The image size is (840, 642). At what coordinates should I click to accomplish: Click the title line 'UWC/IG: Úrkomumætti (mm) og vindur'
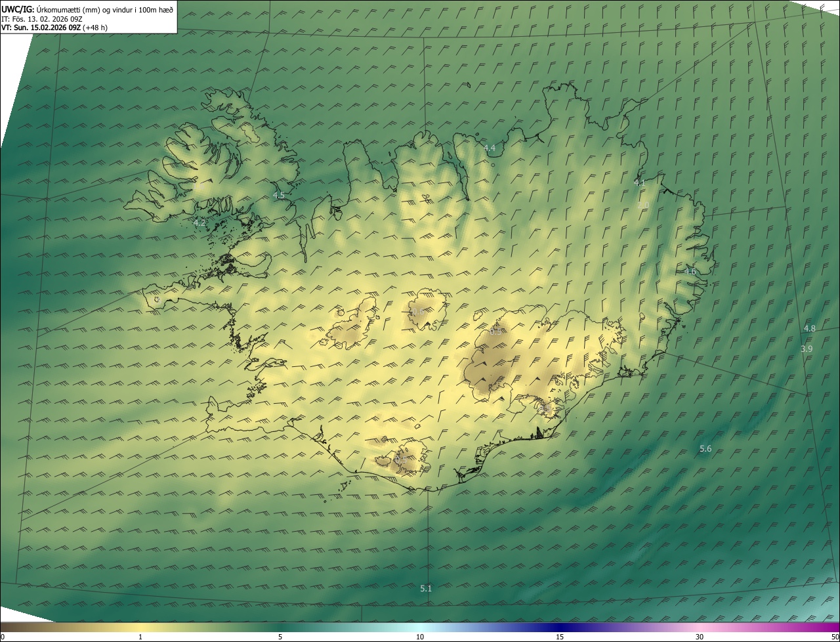(87, 9)
